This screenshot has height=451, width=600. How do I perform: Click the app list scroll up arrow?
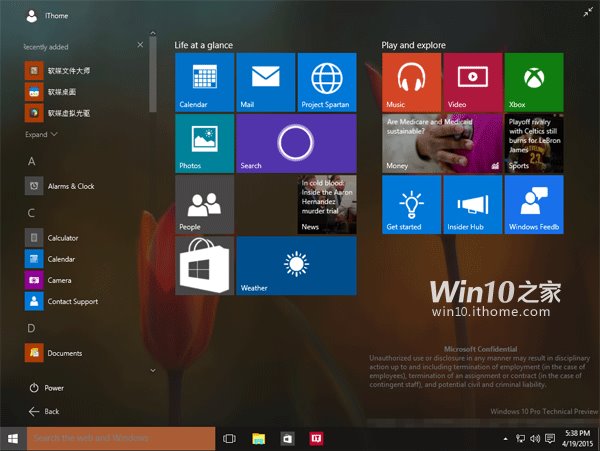[x=153, y=33]
